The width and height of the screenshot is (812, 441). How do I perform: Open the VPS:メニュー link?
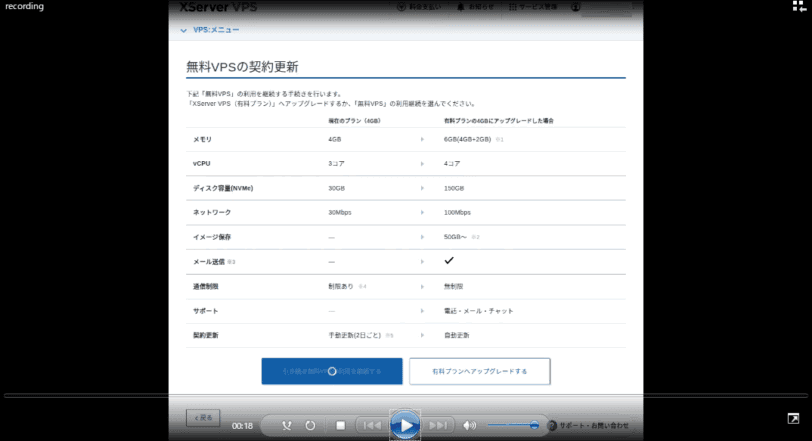tap(216, 30)
